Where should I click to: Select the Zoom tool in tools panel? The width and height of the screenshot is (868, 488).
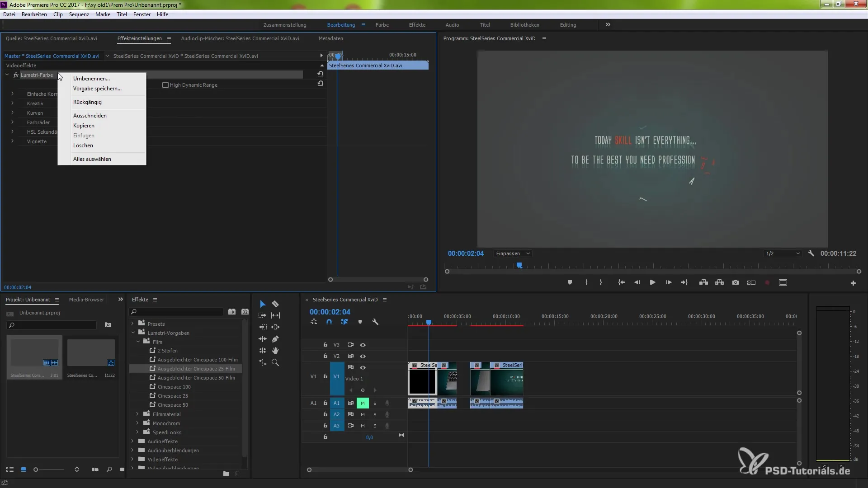[275, 362]
